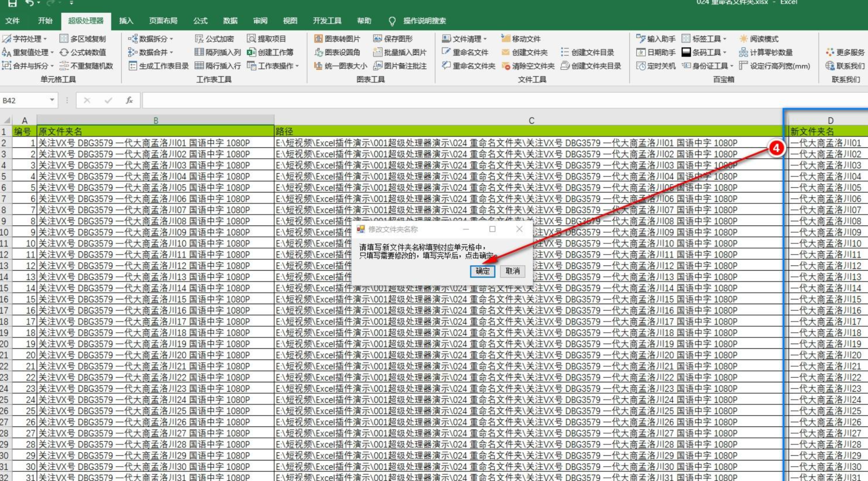This screenshot has width=868, height=481.
Task: Click the 创建文件夹 create folder icon
Action: click(505, 52)
